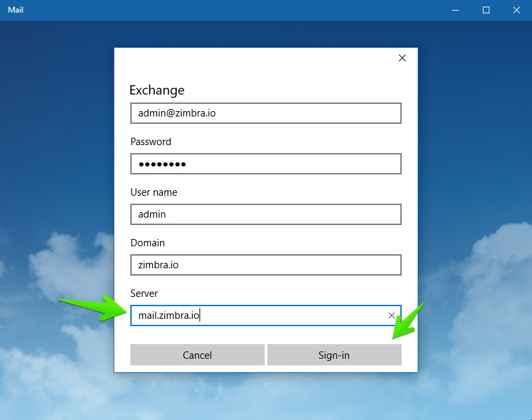The width and height of the screenshot is (532, 420).
Task: Select the User name field
Action: click(265, 214)
